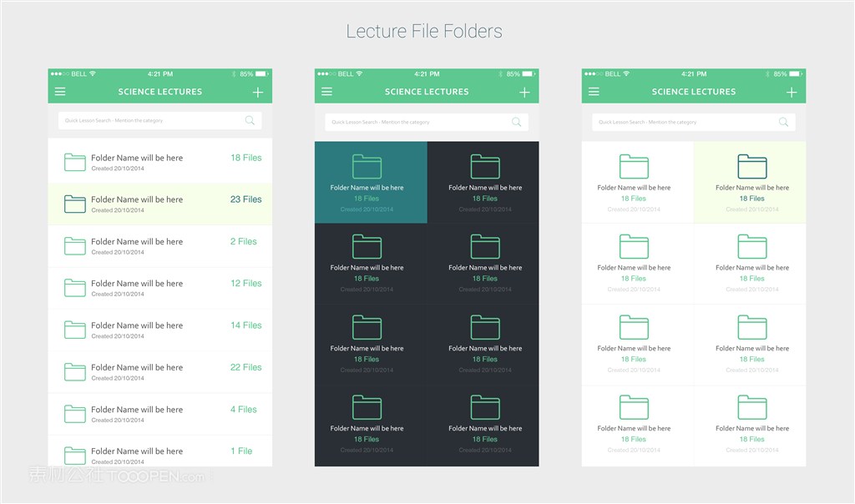Click SCIENCE LECTURES title in light grid screen
The height and width of the screenshot is (504, 855).
694,92
